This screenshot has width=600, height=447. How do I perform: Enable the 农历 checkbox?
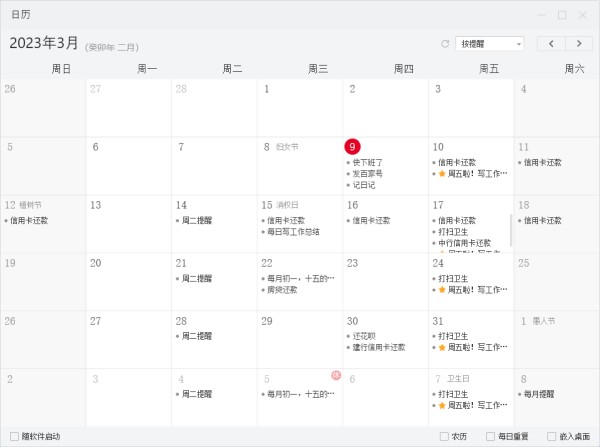[x=444, y=436]
